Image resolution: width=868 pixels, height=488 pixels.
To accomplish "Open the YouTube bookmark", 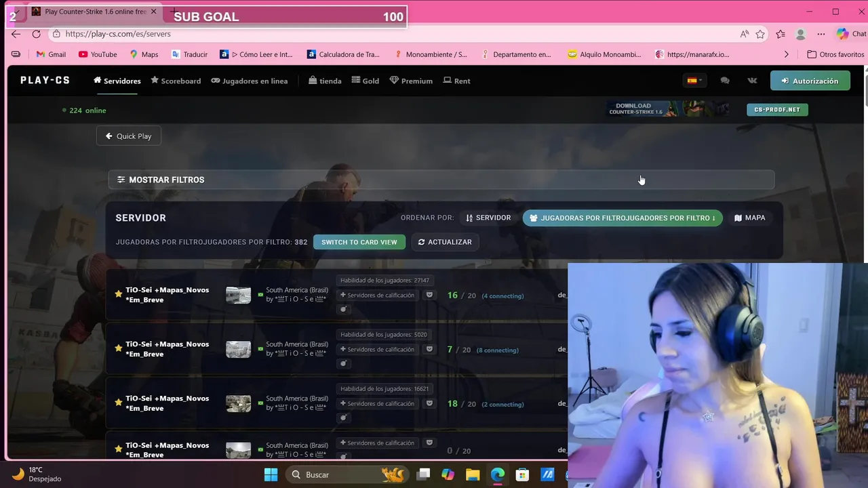I will [98, 54].
